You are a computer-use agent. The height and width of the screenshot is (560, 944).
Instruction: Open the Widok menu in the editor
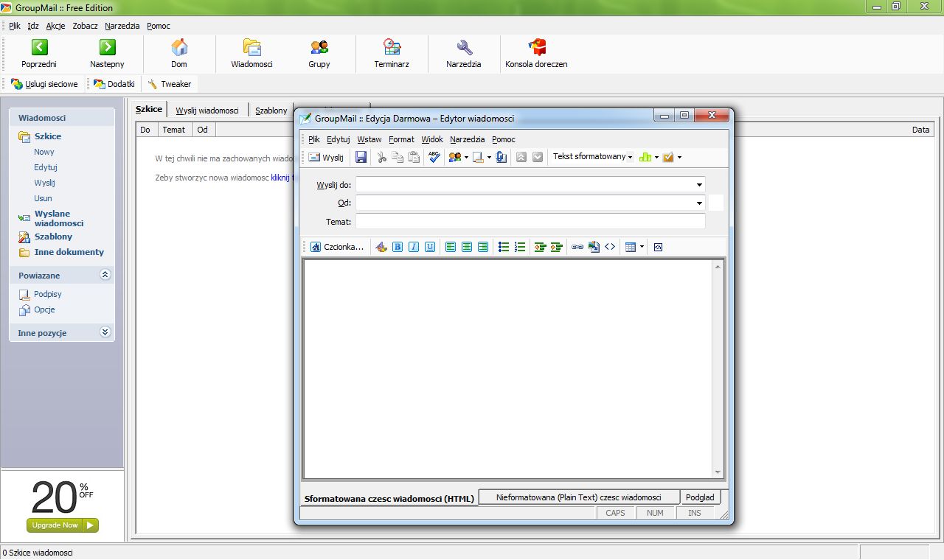[x=432, y=139]
